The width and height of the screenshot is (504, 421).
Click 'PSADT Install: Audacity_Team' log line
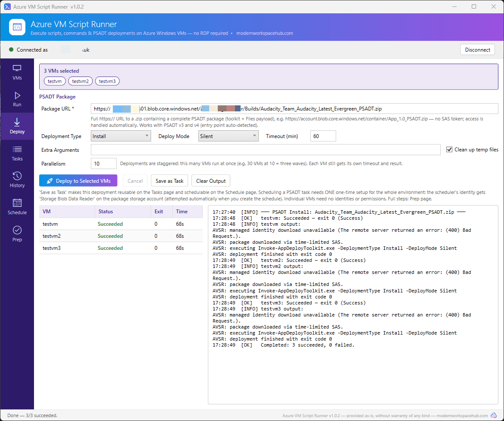tap(339, 212)
